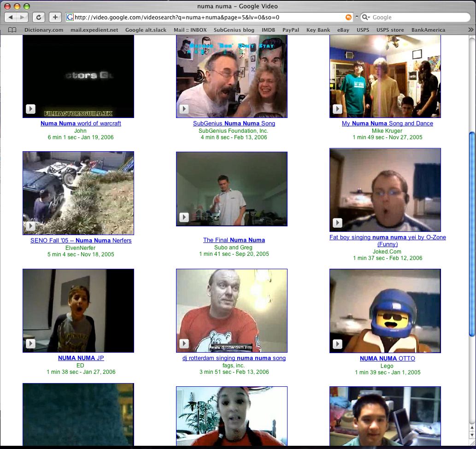476x449 pixels.
Task: Open the NUMA NUMA JP boy thumbnail
Action: pyautogui.click(x=78, y=311)
